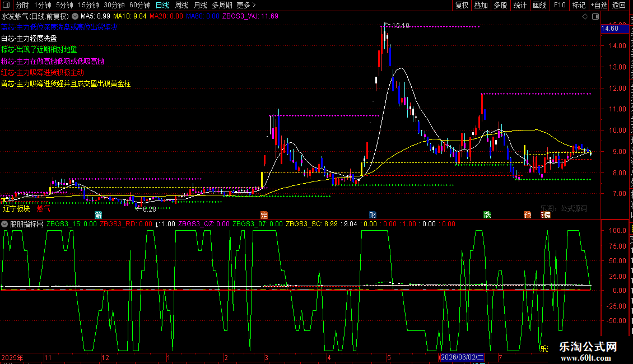Click the stock title 水发燃气(日线 前复权)

[35, 17]
